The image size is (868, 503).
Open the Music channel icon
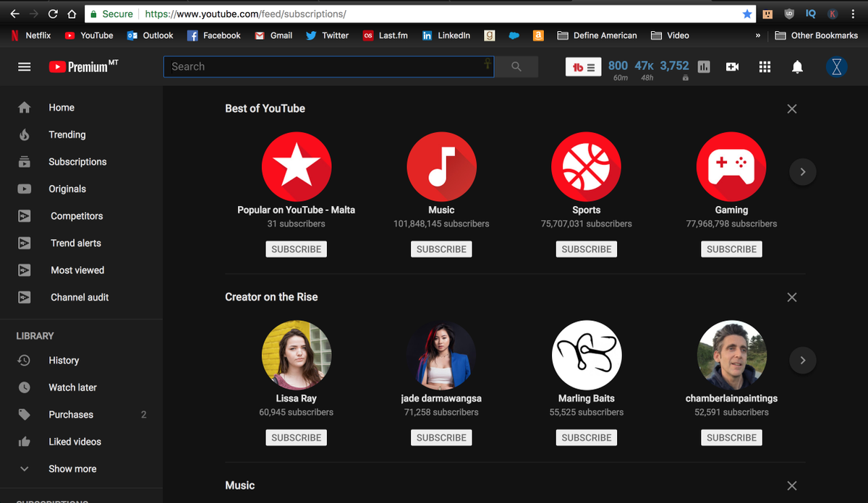point(441,166)
